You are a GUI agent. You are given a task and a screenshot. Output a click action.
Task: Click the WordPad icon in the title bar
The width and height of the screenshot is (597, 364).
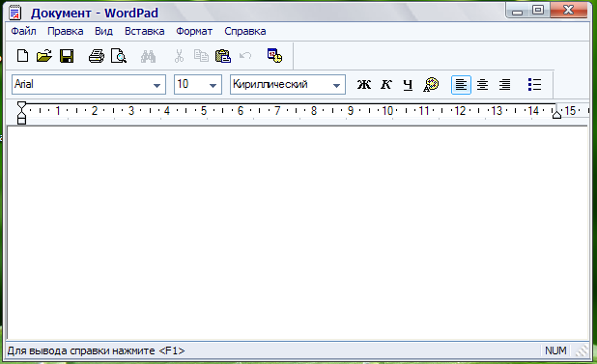15,13
